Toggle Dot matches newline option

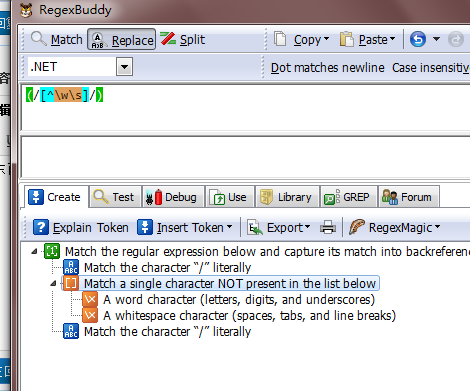click(327, 68)
